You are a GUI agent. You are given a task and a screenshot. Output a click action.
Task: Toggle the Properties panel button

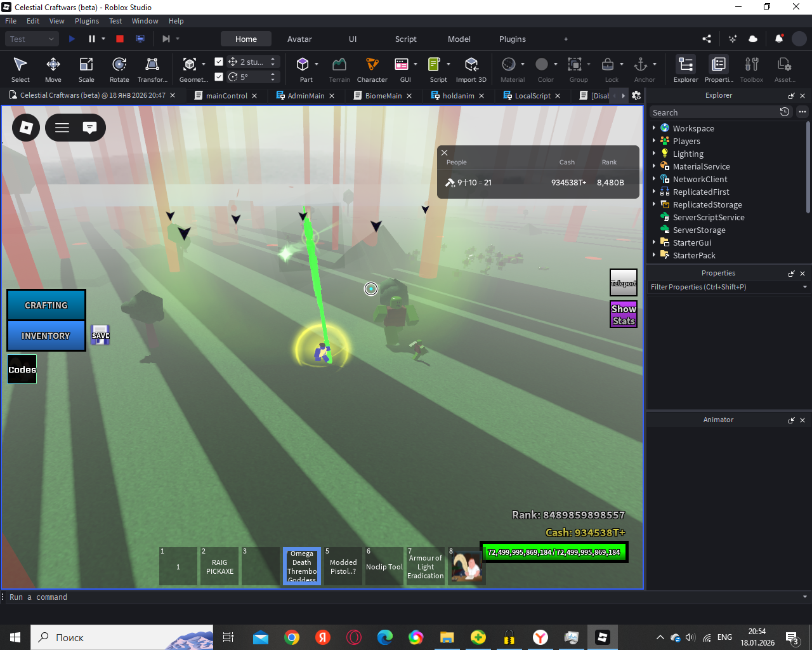[719, 70]
